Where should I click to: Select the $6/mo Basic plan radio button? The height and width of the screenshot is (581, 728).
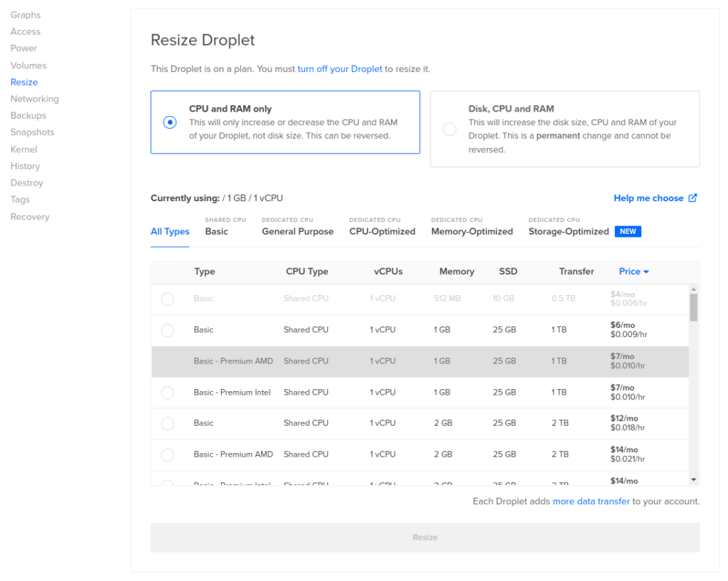(167, 330)
